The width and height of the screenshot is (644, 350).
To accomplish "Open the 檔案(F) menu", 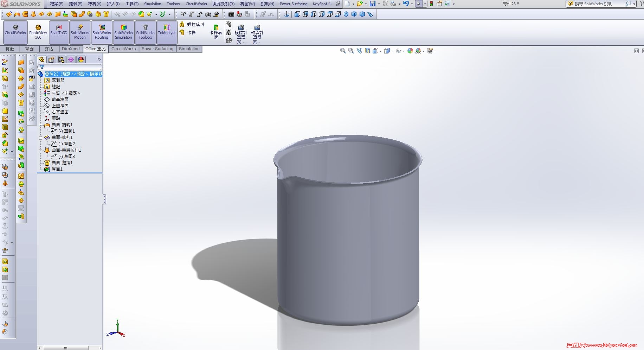I will coord(57,4).
